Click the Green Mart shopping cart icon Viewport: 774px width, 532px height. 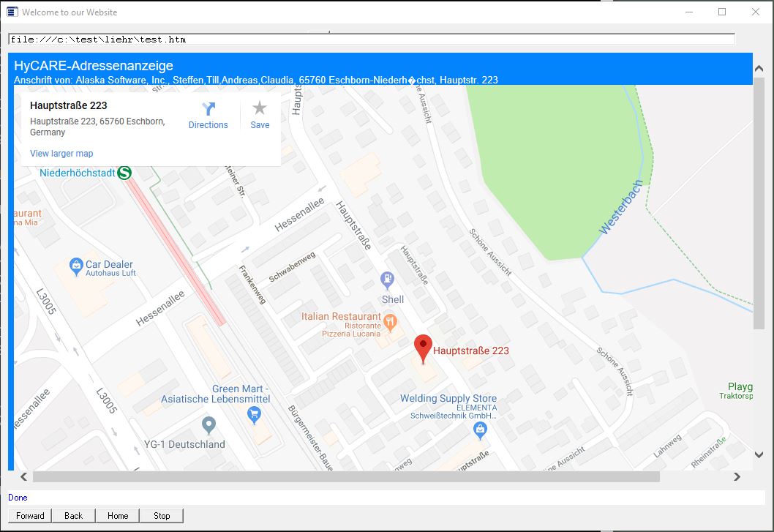(x=254, y=416)
